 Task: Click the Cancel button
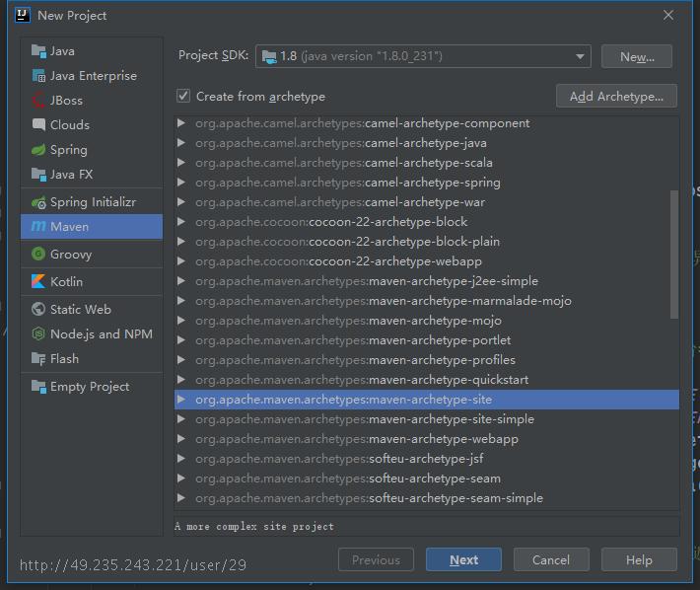point(551,559)
